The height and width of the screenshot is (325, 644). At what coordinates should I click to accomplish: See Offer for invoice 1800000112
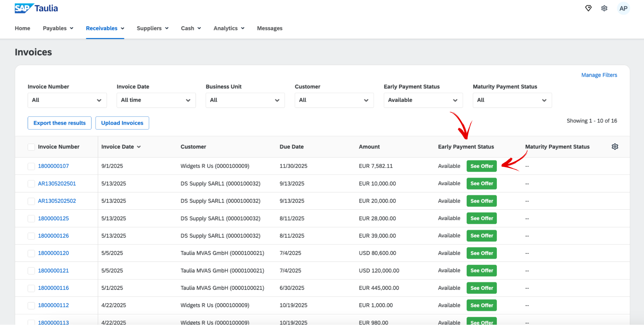[482, 305]
